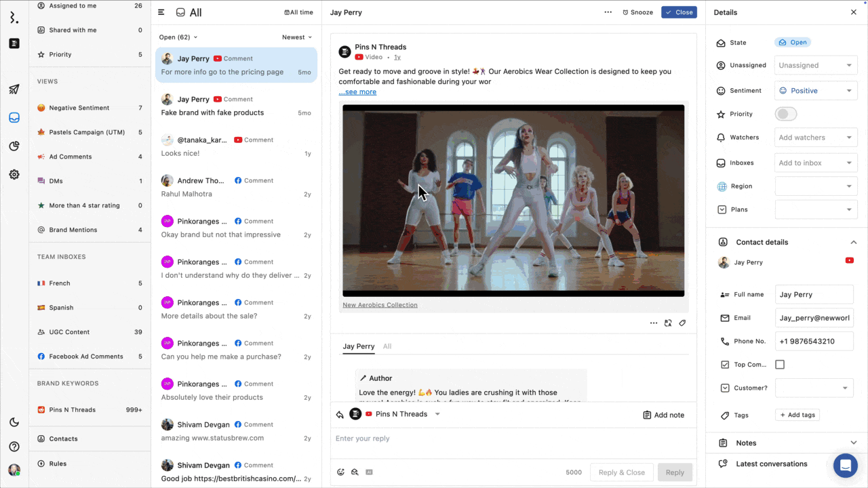This screenshot has height=488, width=868.
Task: Click the Reply & Close button
Action: pos(621,472)
